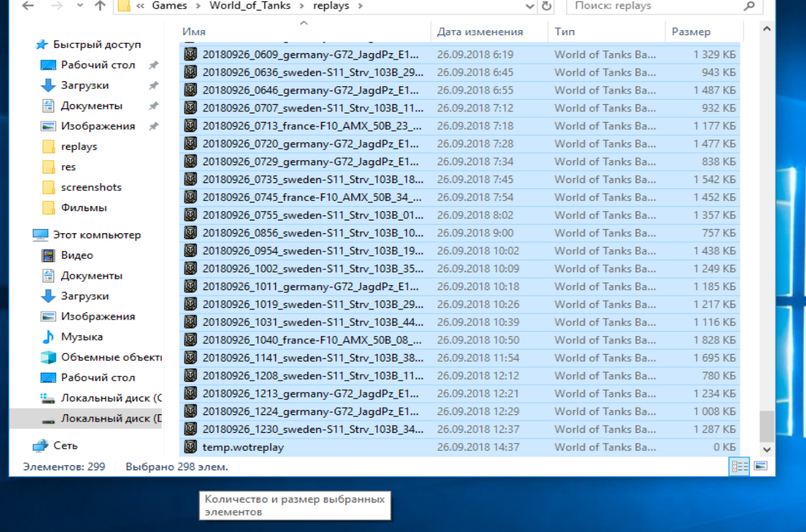806x532 pixels.
Task: Open Games in the breadcrumb path
Action: click(x=169, y=6)
